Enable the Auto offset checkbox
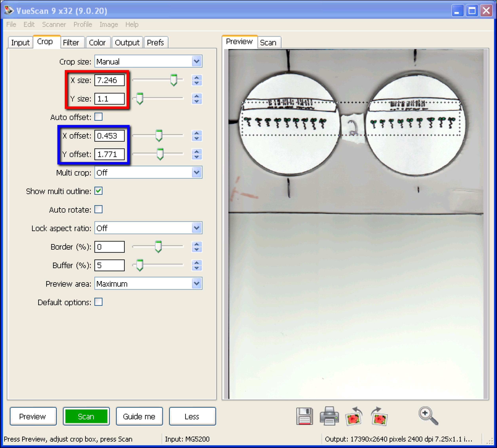This screenshot has height=448, width=497. [99, 117]
